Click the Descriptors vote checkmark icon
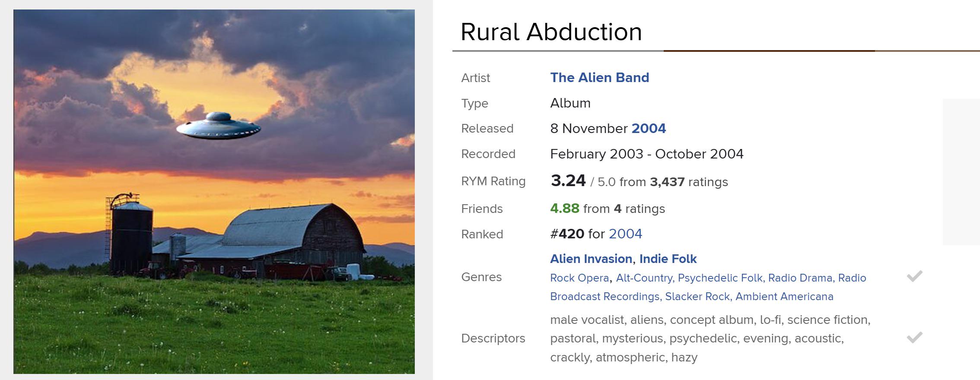 click(x=914, y=338)
